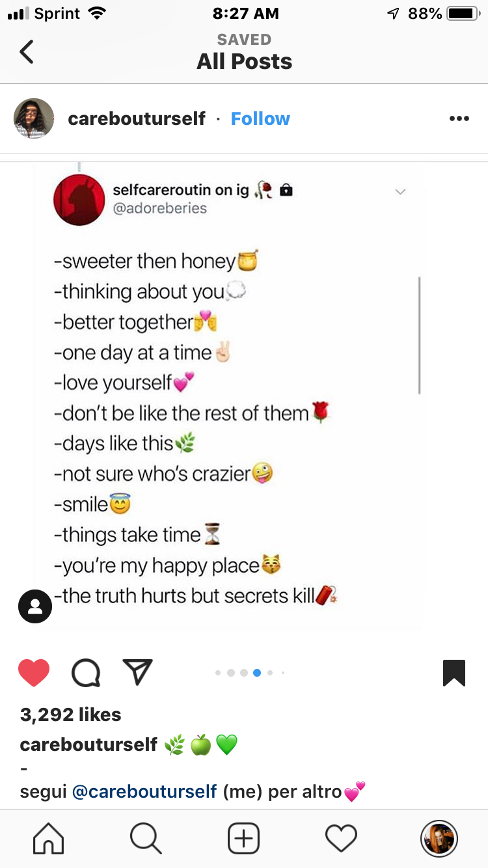Show tagged people on the photo
The height and width of the screenshot is (868, 488).
(35, 606)
